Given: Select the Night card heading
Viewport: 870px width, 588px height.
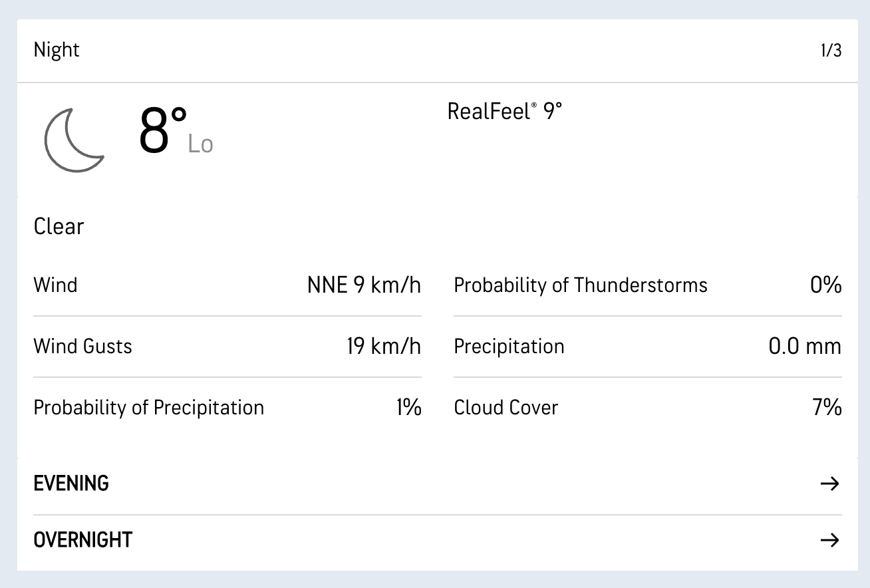Looking at the screenshot, I should [x=57, y=51].
